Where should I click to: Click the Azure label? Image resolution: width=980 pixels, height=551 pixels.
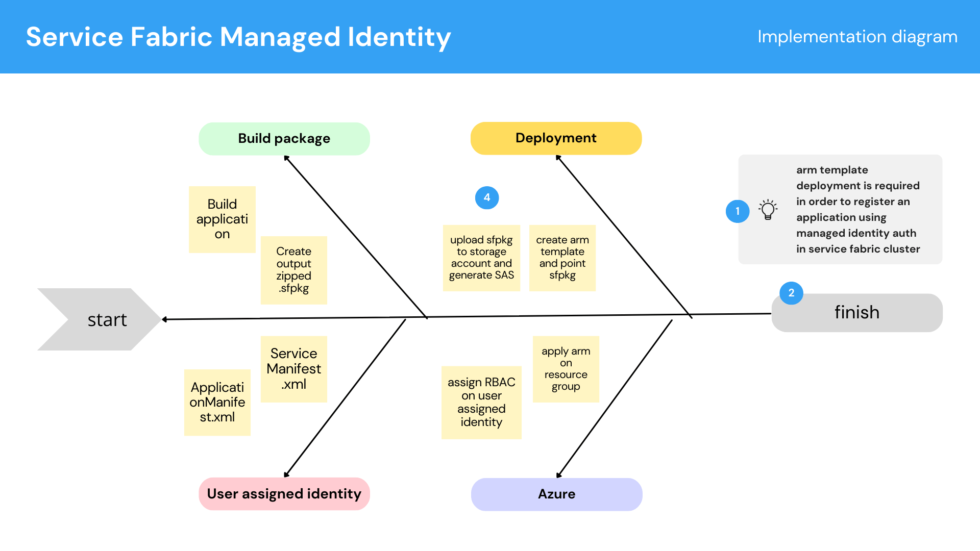tap(556, 494)
